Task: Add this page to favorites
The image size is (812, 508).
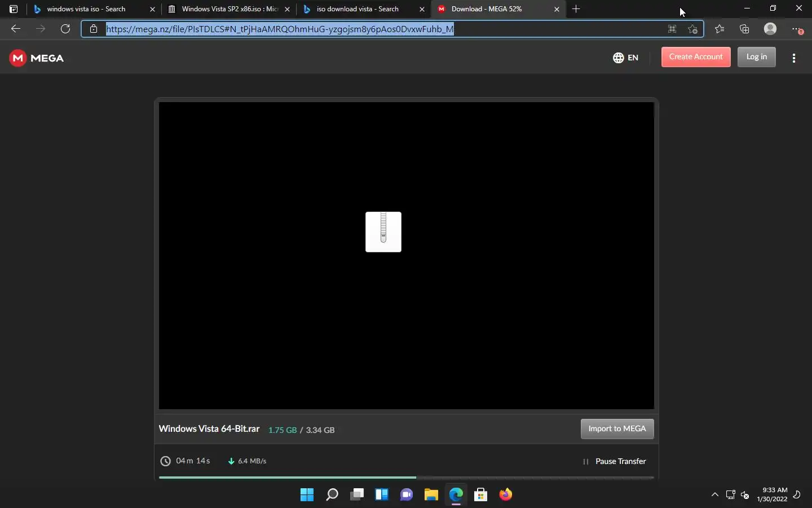Action: click(693, 29)
